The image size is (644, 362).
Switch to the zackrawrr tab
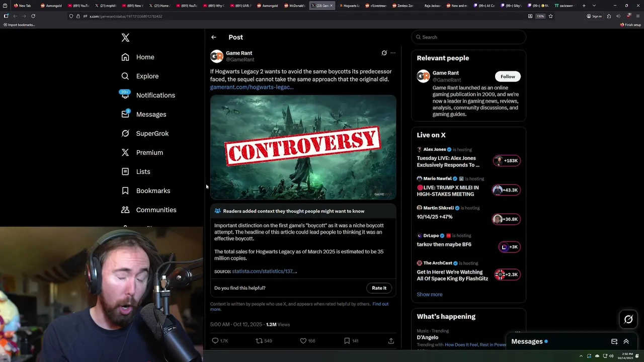[x=565, y=6]
